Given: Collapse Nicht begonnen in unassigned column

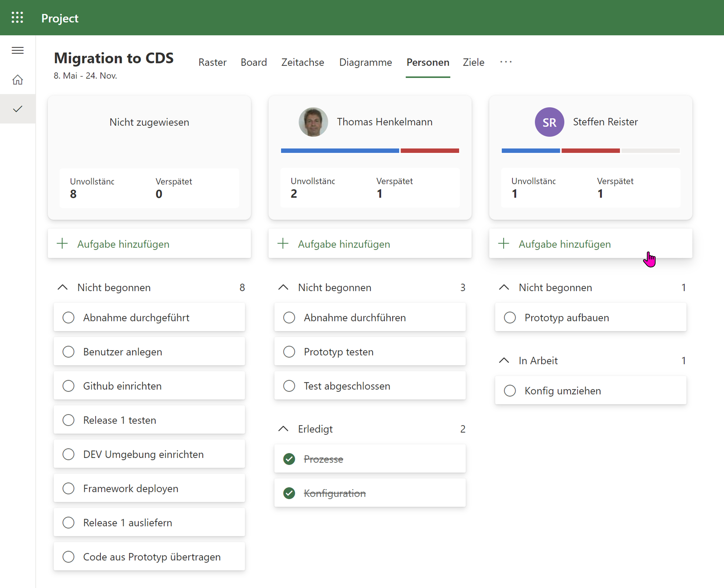Looking at the screenshot, I should pyautogui.click(x=63, y=288).
